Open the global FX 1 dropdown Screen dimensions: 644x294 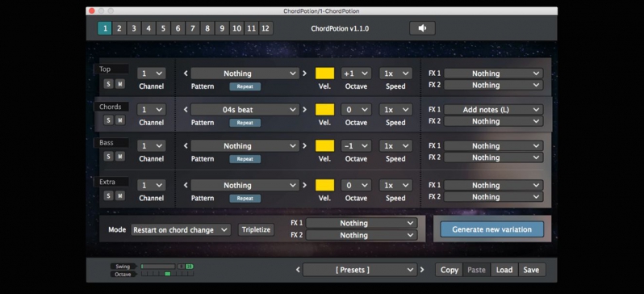coord(362,223)
